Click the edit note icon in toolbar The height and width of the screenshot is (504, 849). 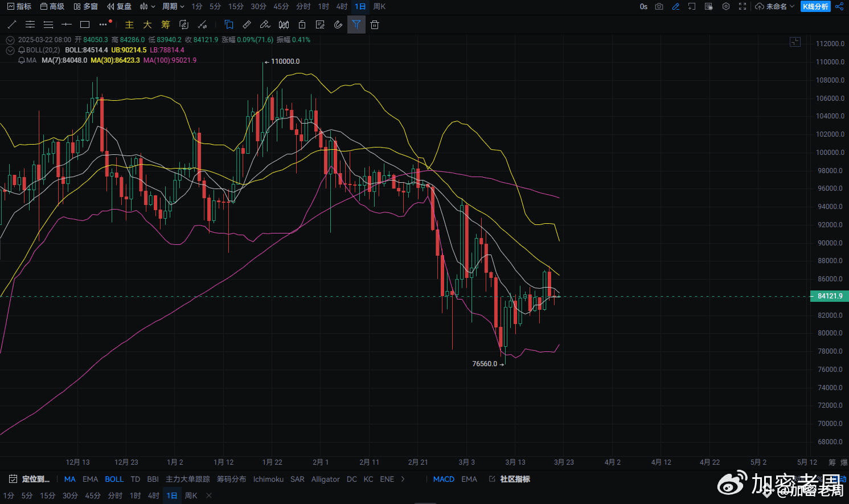[x=320, y=24]
